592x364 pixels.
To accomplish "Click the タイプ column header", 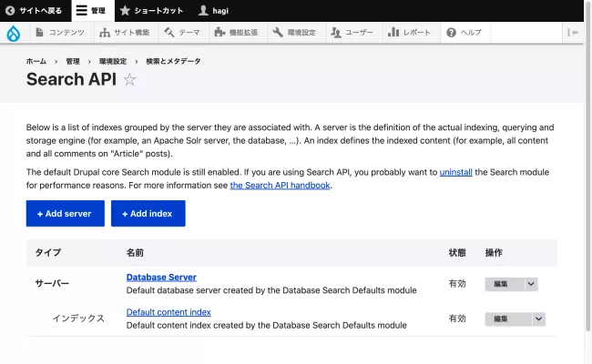I will (x=48, y=253).
